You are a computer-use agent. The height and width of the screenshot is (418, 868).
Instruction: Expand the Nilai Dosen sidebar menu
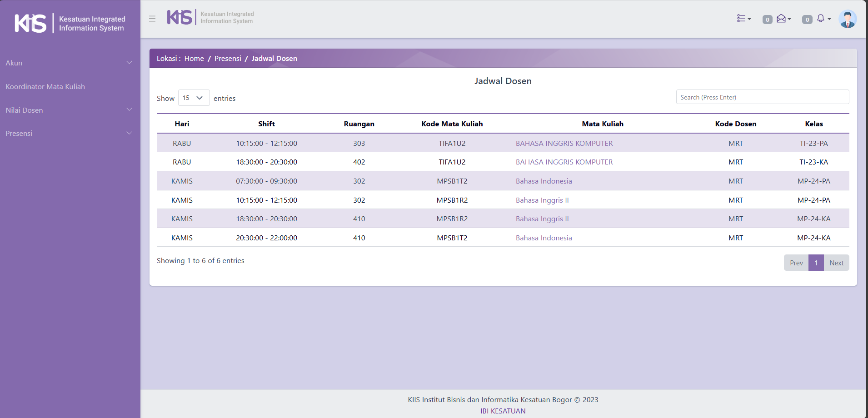(x=68, y=110)
